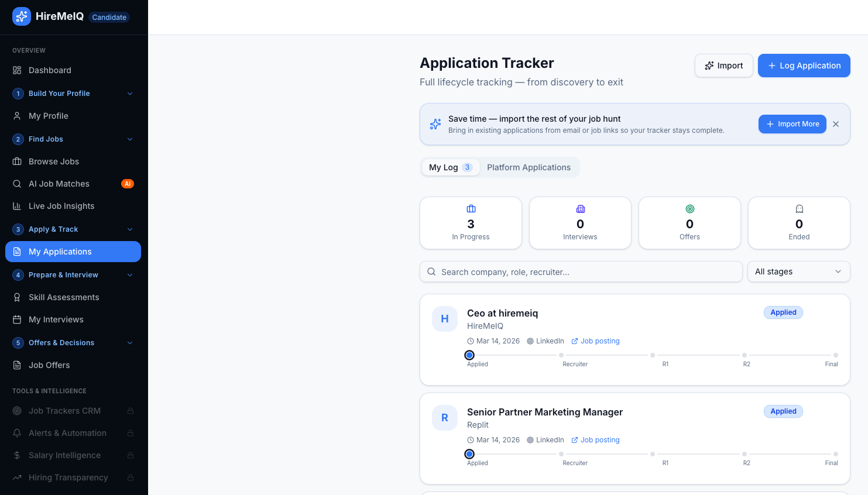
Task: Click the Log Application button
Action: pyautogui.click(x=804, y=66)
